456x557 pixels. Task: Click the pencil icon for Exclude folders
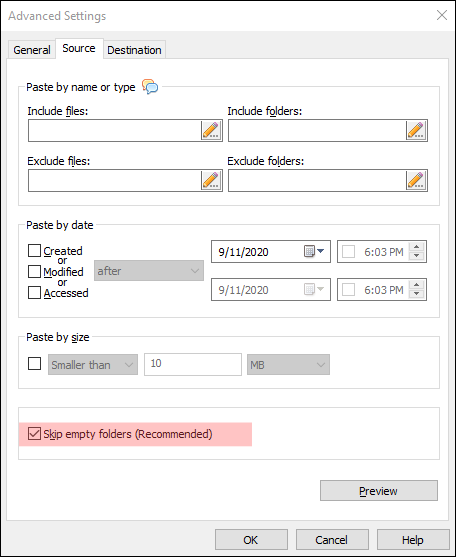pyautogui.click(x=416, y=180)
